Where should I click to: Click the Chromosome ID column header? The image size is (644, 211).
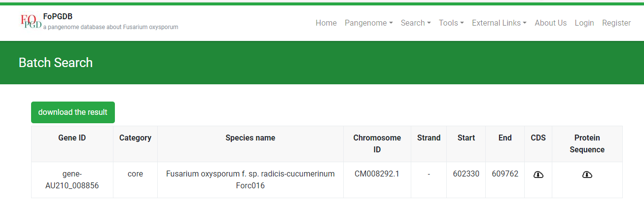[x=377, y=144]
